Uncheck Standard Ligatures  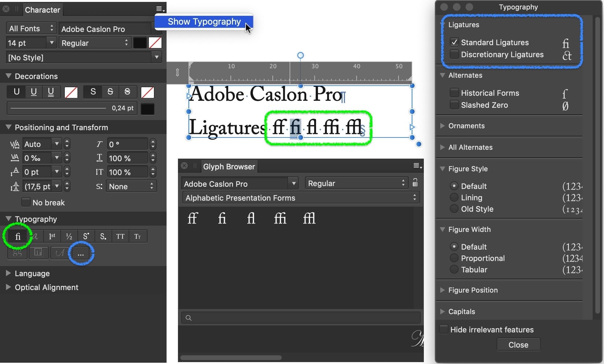pos(454,42)
